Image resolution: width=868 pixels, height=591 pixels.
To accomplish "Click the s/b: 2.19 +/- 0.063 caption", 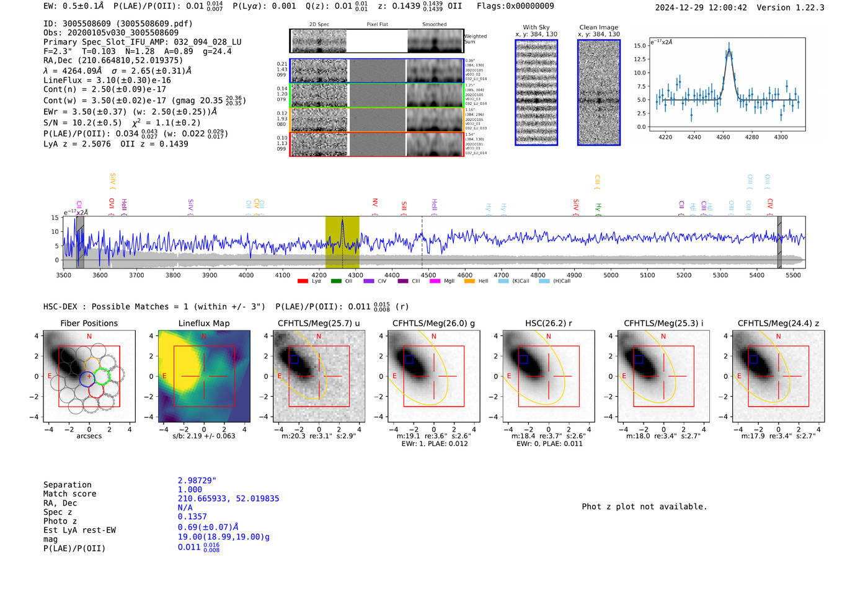I will tap(204, 436).
